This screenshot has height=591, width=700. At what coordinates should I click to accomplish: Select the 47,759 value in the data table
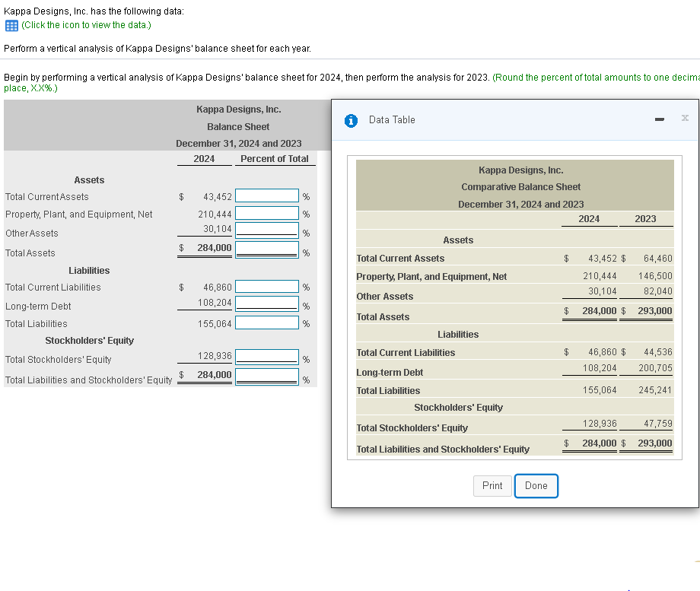tap(657, 423)
